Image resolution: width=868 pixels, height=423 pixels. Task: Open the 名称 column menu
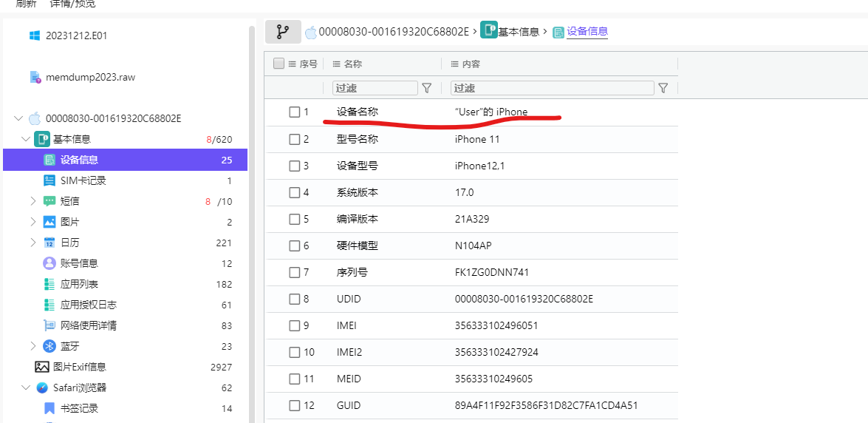pyautogui.click(x=336, y=64)
